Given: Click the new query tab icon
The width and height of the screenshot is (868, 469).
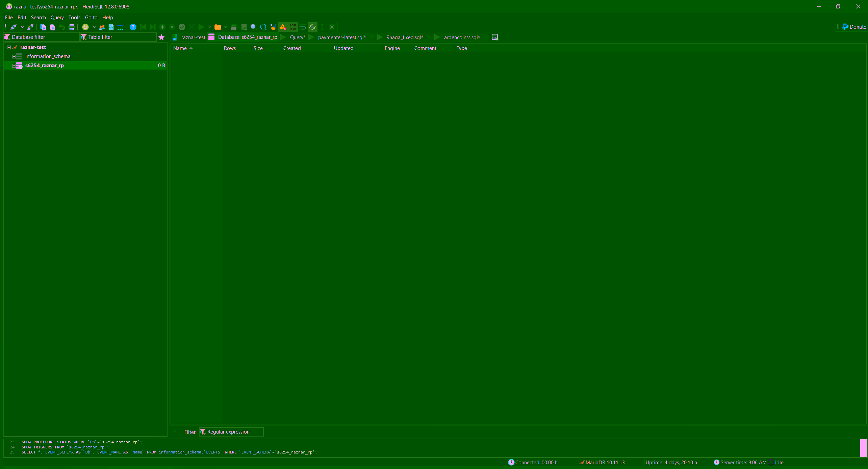Looking at the screenshot, I should [495, 37].
